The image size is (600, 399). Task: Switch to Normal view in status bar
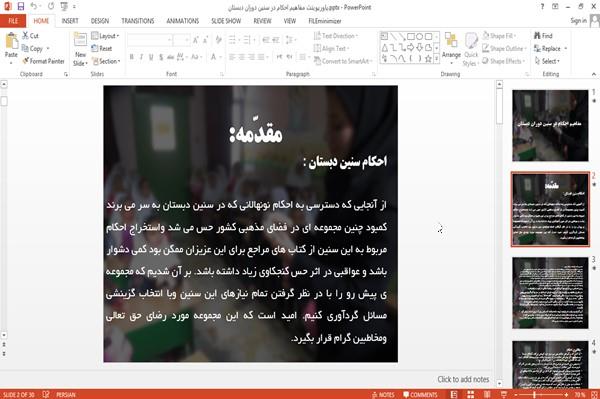(x=454, y=394)
